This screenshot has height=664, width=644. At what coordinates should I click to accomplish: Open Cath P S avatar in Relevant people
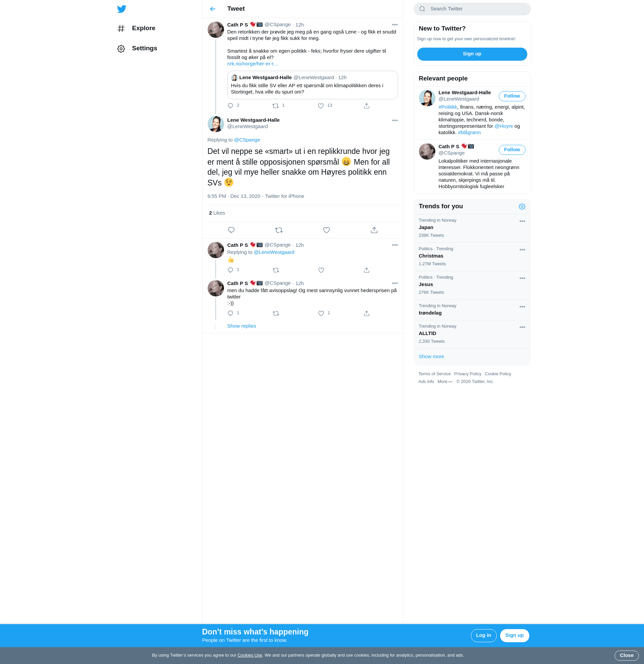click(427, 152)
